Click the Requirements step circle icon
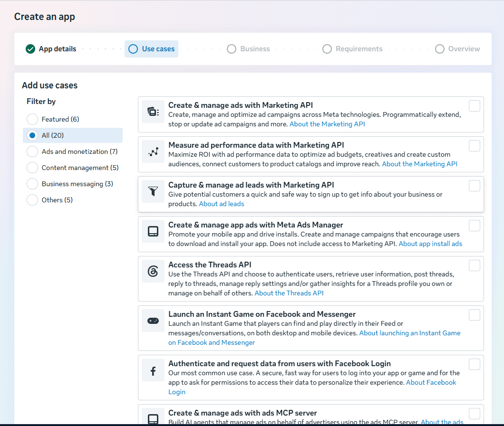 327,49
